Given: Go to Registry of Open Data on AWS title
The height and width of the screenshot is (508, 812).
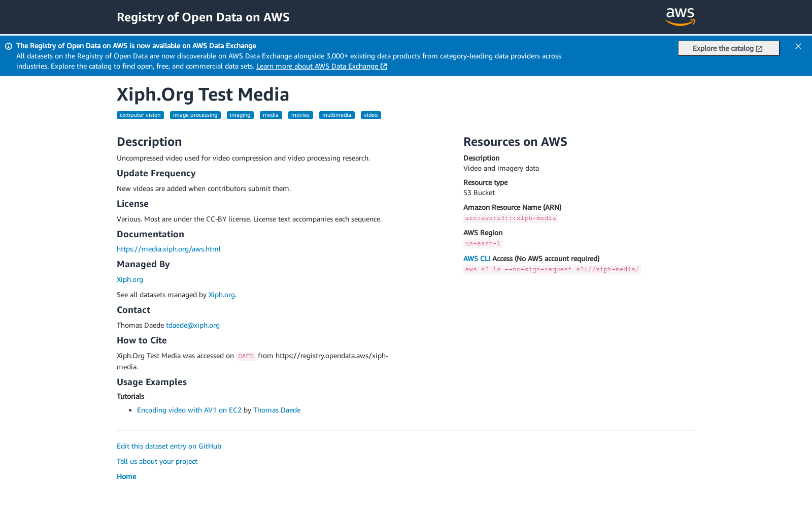Looking at the screenshot, I should pyautogui.click(x=203, y=17).
